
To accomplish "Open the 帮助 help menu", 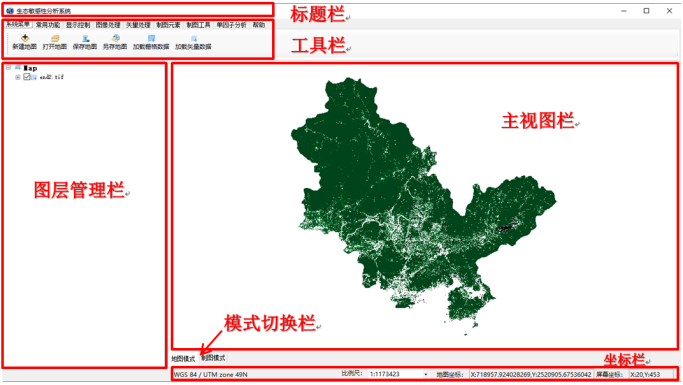I will pos(259,25).
